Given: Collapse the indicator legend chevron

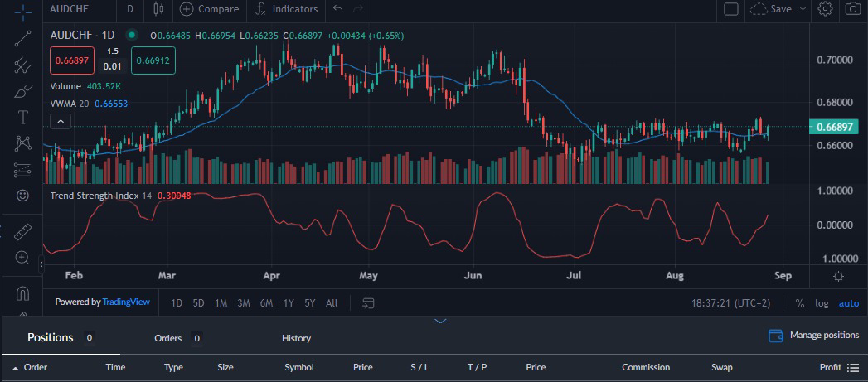Looking at the screenshot, I should point(61,121).
